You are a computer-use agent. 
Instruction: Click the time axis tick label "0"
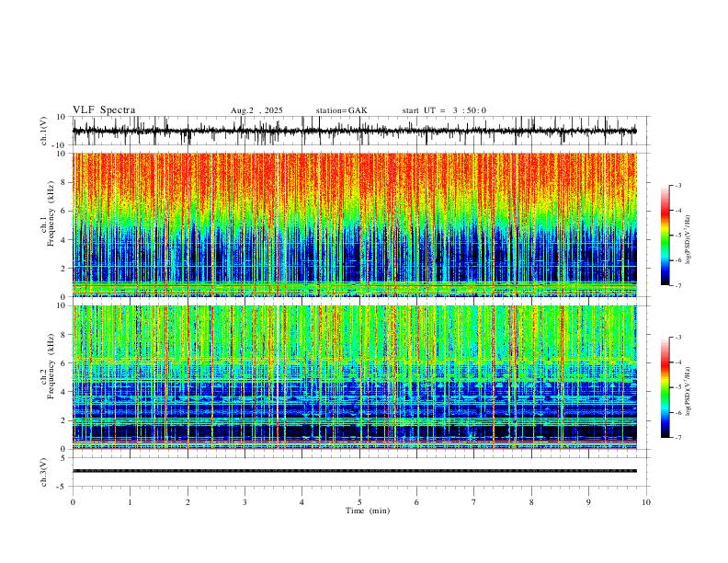pyautogui.click(x=73, y=502)
